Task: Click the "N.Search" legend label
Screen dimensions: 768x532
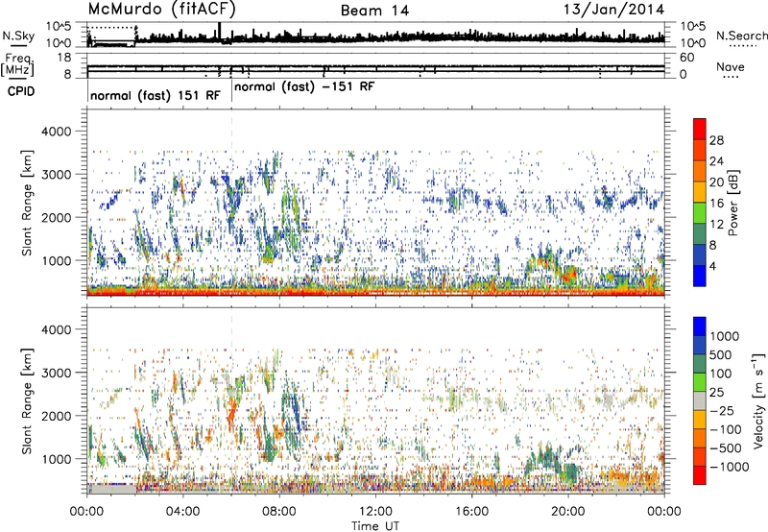Action: point(741,36)
